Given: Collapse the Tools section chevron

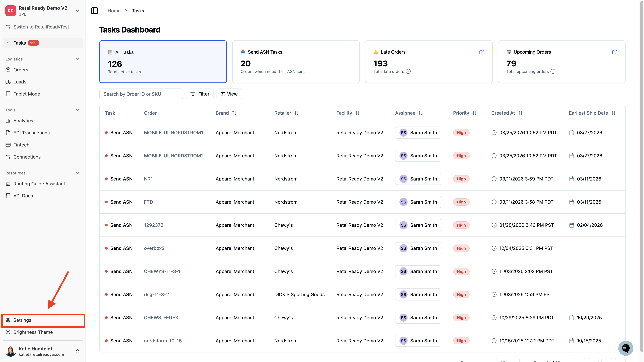Looking at the screenshot, I should 77,110.
